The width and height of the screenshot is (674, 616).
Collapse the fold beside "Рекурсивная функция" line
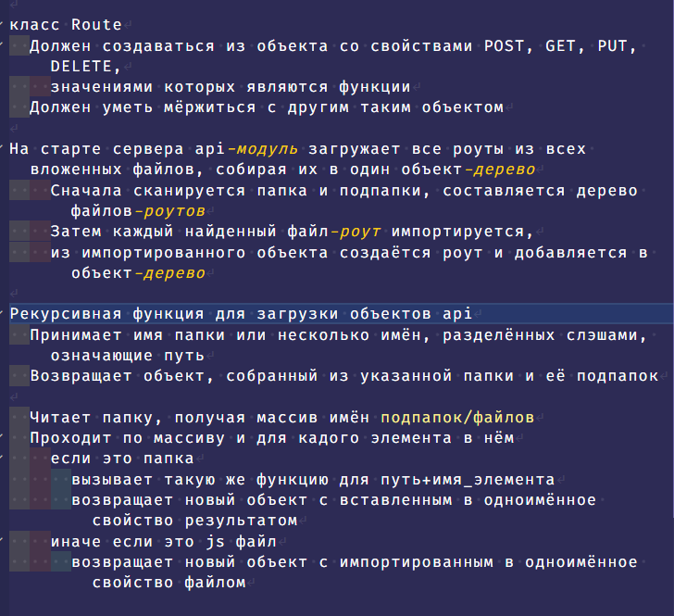coord(2,314)
